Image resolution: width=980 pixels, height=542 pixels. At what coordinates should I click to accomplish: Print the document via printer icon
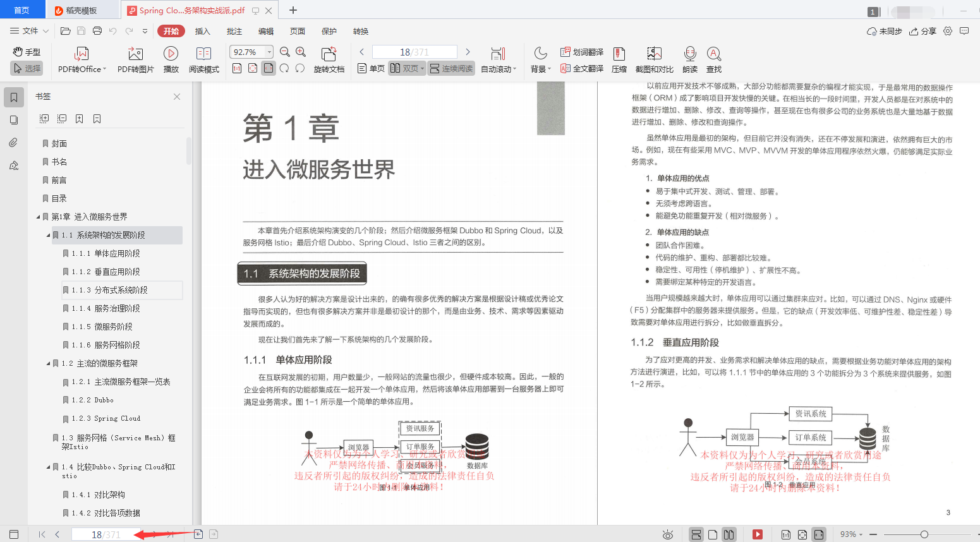pyautogui.click(x=97, y=31)
